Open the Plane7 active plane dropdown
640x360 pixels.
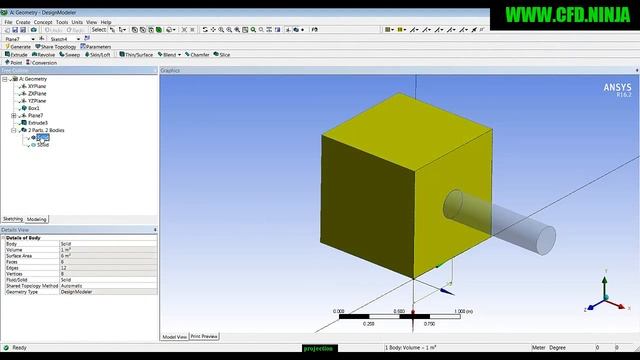click(x=33, y=39)
